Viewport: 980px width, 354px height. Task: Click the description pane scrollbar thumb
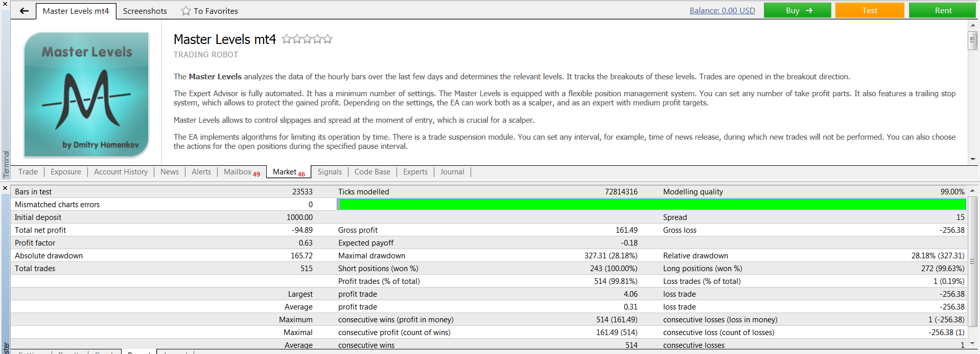pos(972,40)
